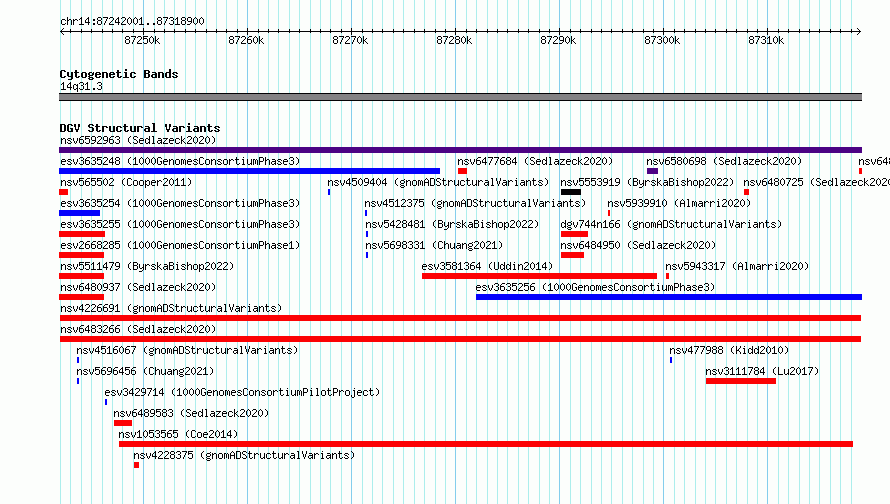Open variant nsv6592963 (Sedlazeck2020) label
The width and height of the screenshot is (890, 504).
click(x=138, y=140)
